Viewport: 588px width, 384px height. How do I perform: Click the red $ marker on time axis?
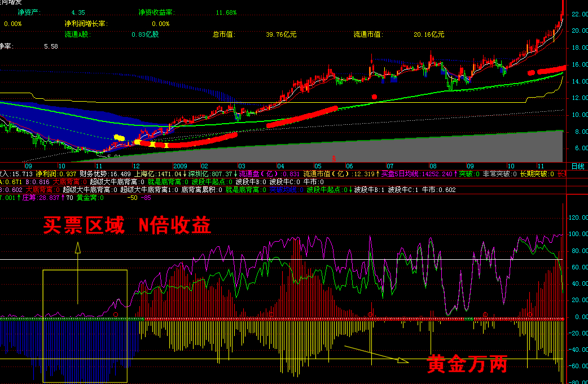pos(334,159)
